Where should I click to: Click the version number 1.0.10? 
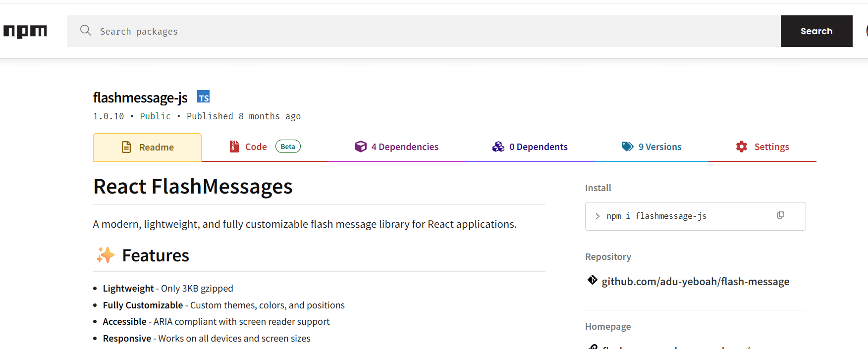[108, 116]
